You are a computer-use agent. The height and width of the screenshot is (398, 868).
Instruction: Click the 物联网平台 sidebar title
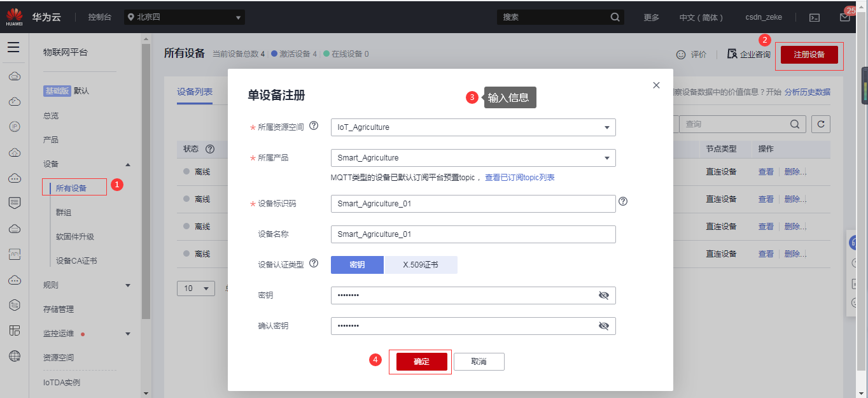pos(66,52)
